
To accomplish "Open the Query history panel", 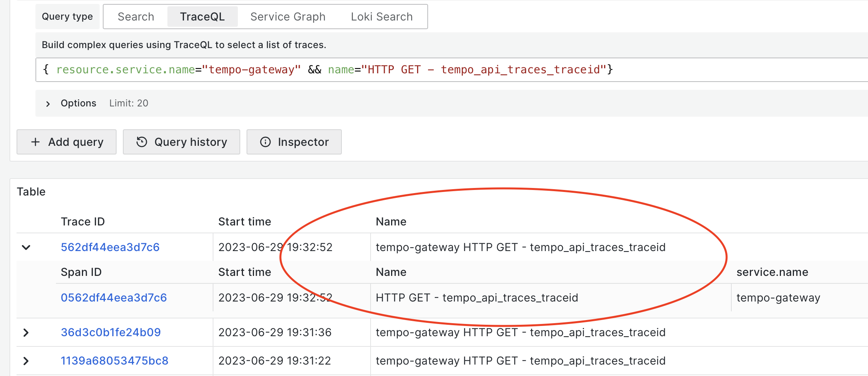I will click(x=182, y=142).
